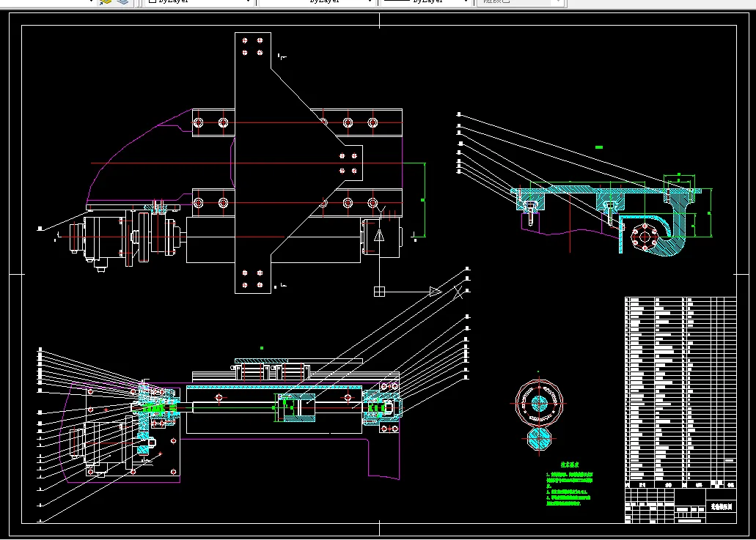This screenshot has width=756, height=540.
Task: Click the green technical requirements heading text
Action: 570,465
